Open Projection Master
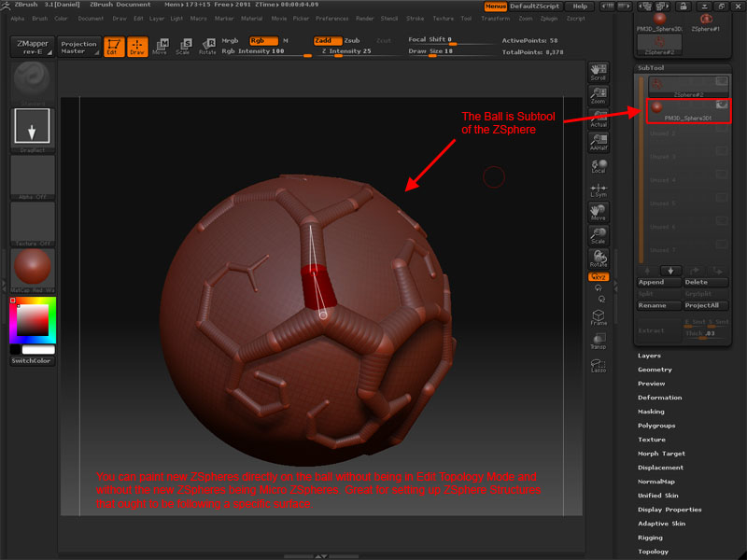The width and height of the screenshot is (747, 560). point(78,47)
